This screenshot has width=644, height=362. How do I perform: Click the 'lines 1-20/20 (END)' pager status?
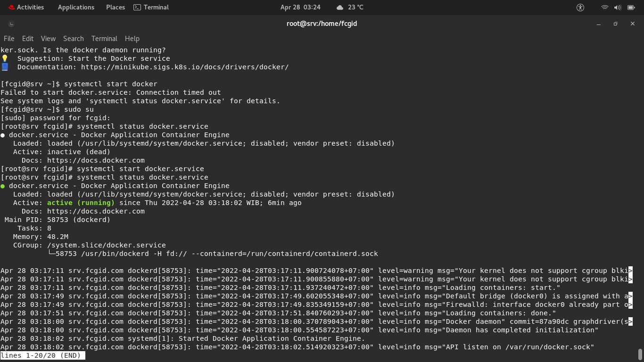(43, 355)
